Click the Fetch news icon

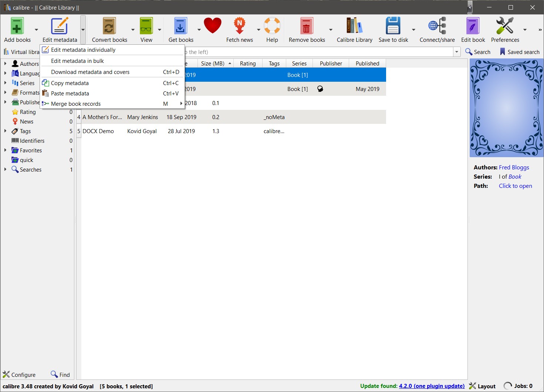point(240,26)
